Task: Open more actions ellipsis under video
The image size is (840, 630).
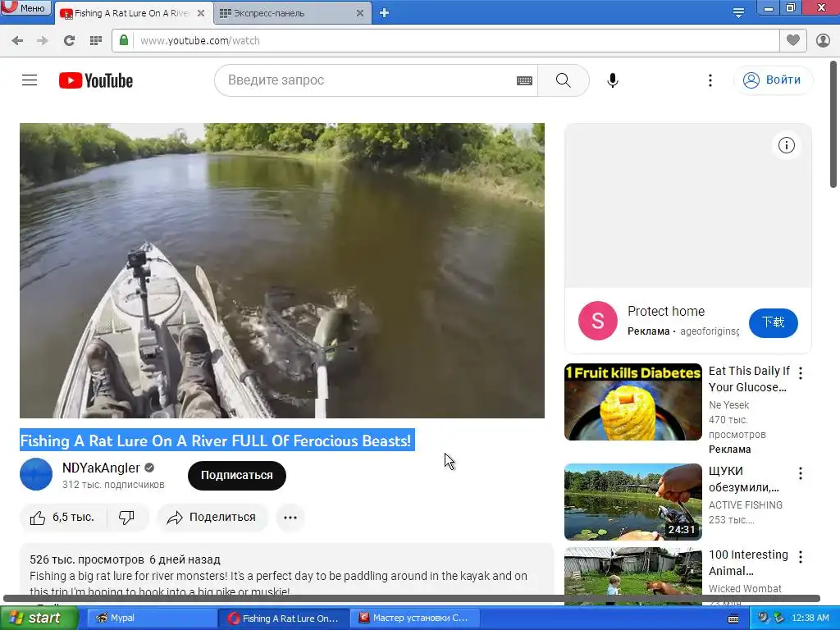Action: tap(290, 518)
